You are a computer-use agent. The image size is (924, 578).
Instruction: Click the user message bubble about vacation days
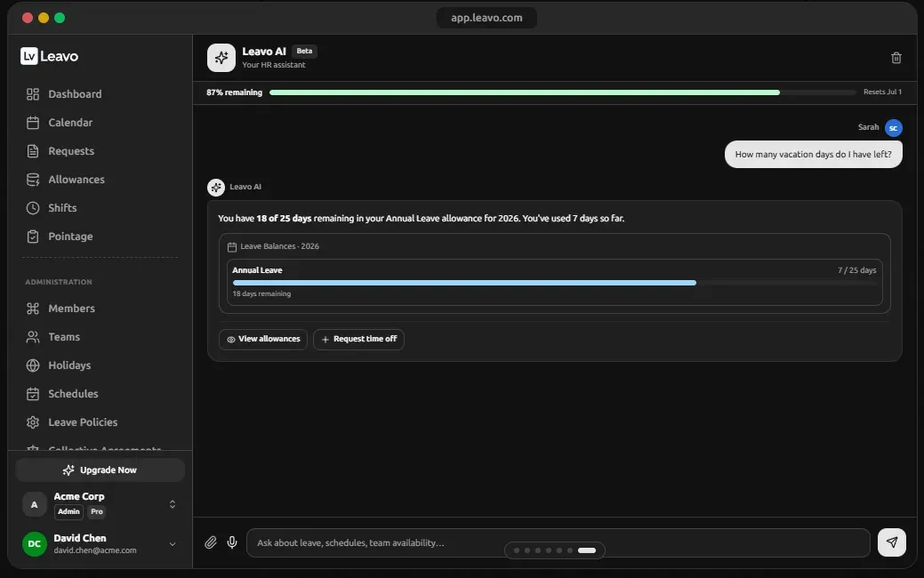(813, 155)
